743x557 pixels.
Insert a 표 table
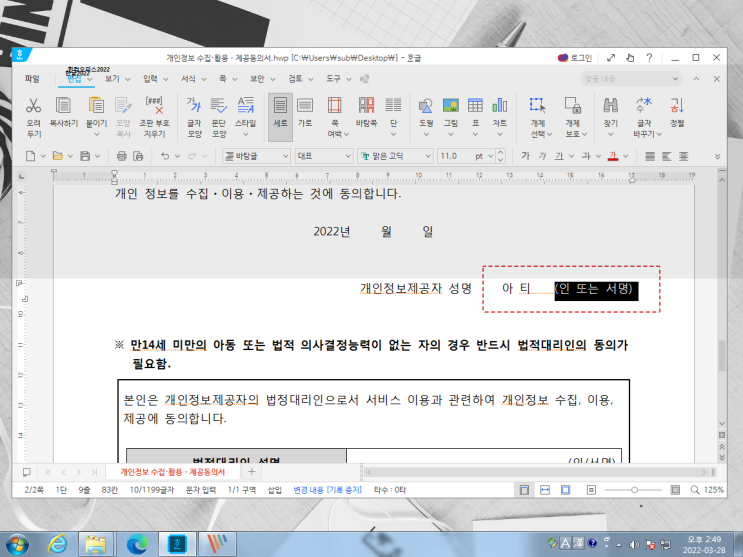click(x=475, y=106)
